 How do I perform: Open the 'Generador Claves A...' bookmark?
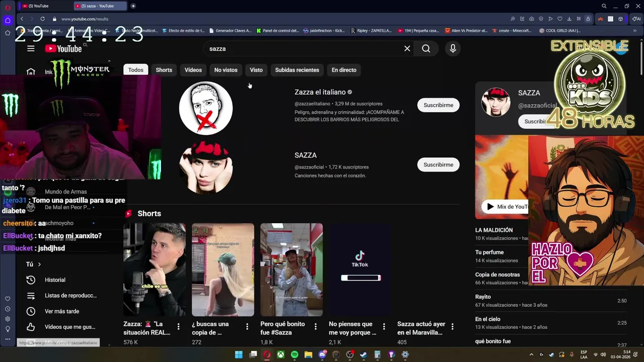(x=230, y=31)
